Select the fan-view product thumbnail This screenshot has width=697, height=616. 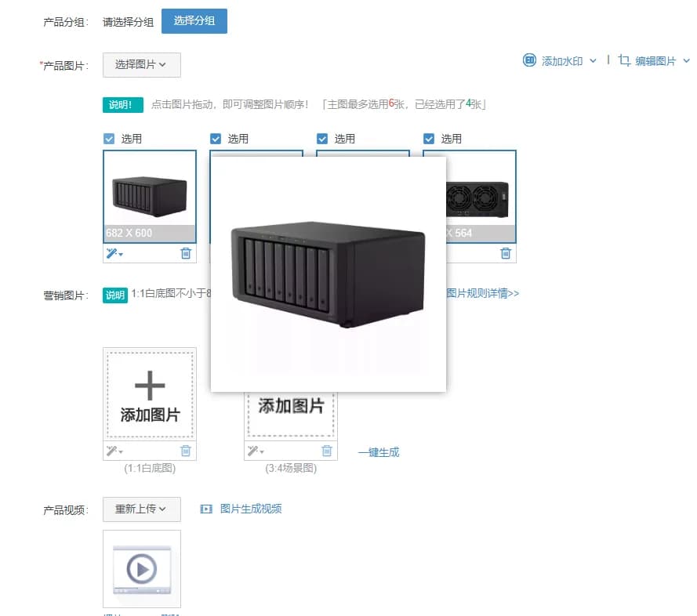click(x=481, y=197)
